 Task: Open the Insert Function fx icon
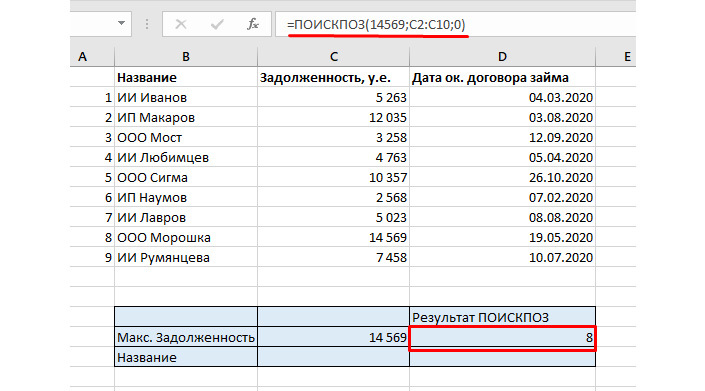[253, 24]
